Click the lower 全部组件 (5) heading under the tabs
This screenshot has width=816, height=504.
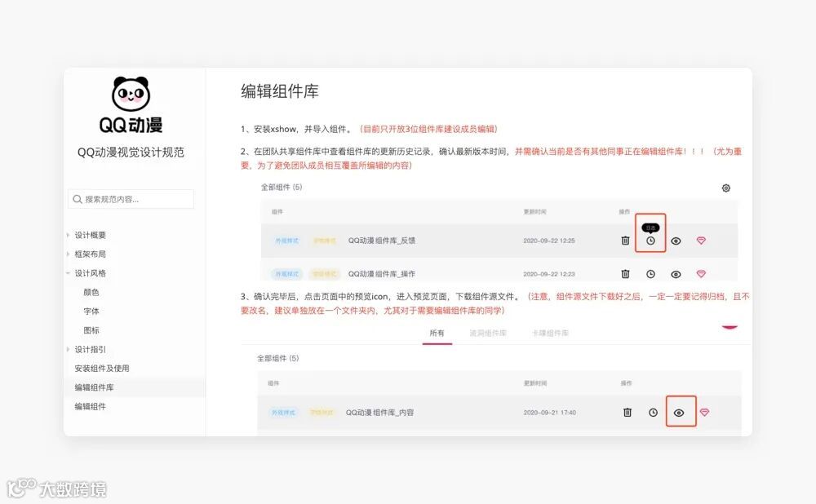[278, 358]
